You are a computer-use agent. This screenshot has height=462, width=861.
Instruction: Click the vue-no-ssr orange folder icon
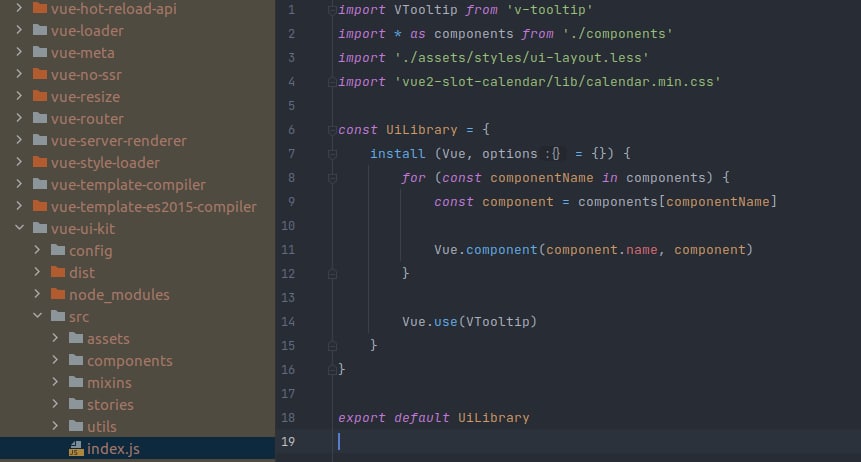tap(40, 74)
